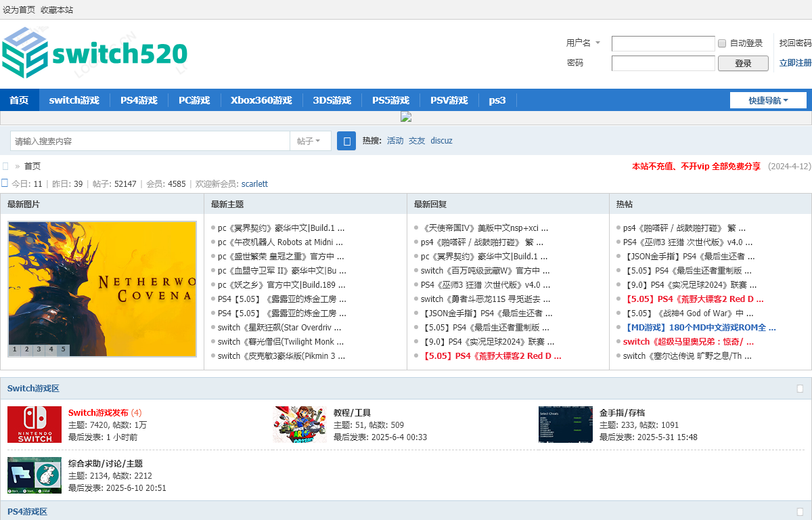Select slide 5 in the image slideshow
The image size is (812, 520).
[x=62, y=350]
